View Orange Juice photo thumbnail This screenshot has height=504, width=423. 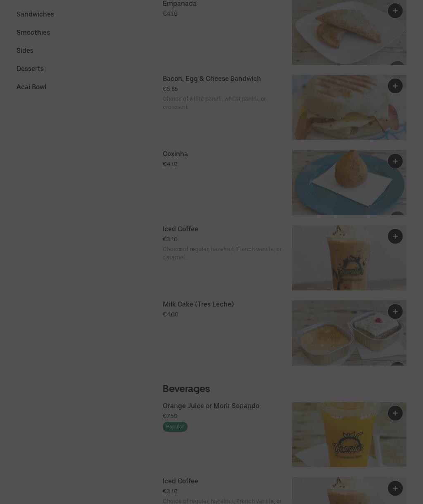349,435
